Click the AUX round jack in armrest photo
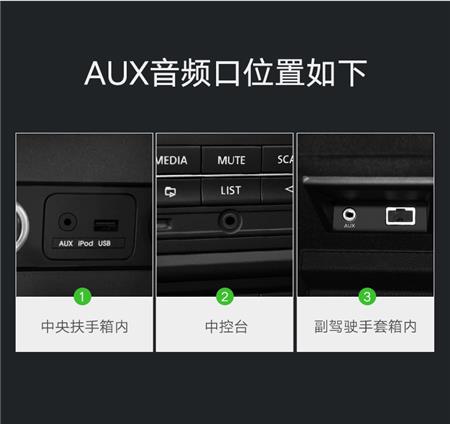Image resolution: width=450 pixels, height=424 pixels. (x=68, y=222)
